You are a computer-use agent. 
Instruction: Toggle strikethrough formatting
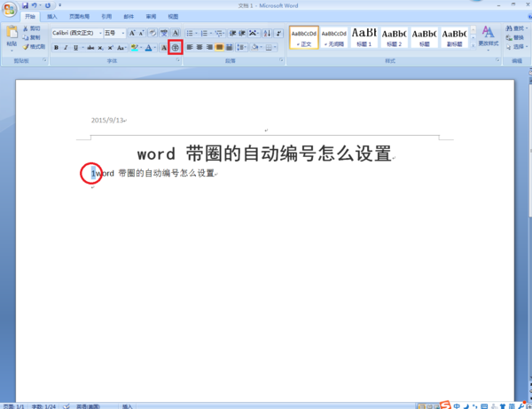pos(90,48)
